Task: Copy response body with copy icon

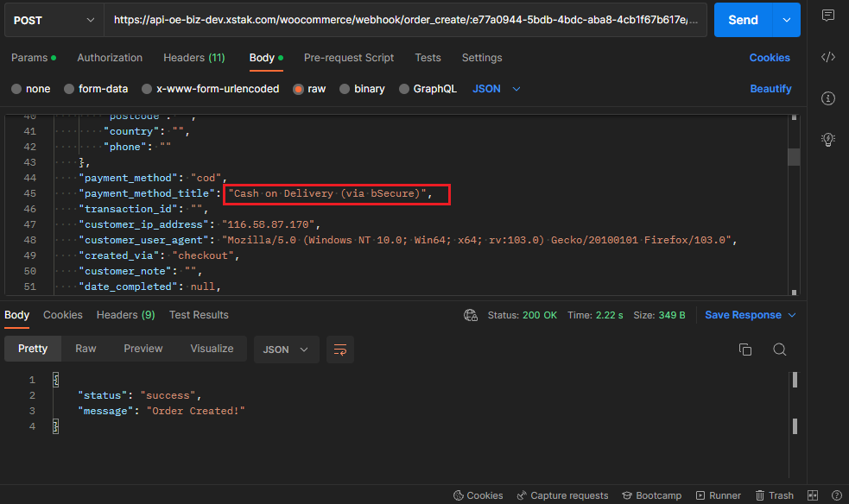Action: 745,350
